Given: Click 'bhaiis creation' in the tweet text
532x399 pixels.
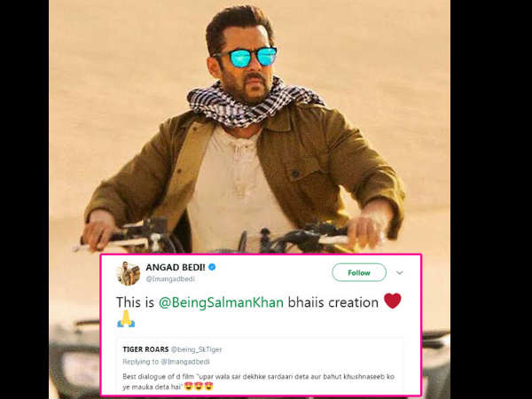Looking at the screenshot, I should point(332,302).
